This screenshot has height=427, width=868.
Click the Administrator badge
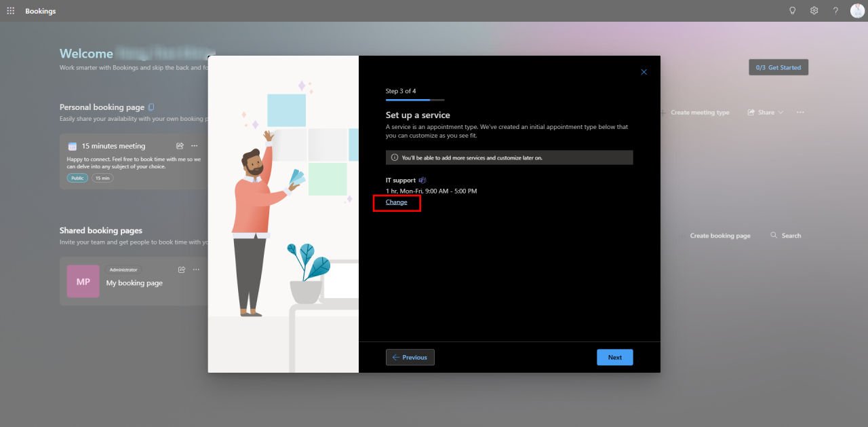click(123, 270)
